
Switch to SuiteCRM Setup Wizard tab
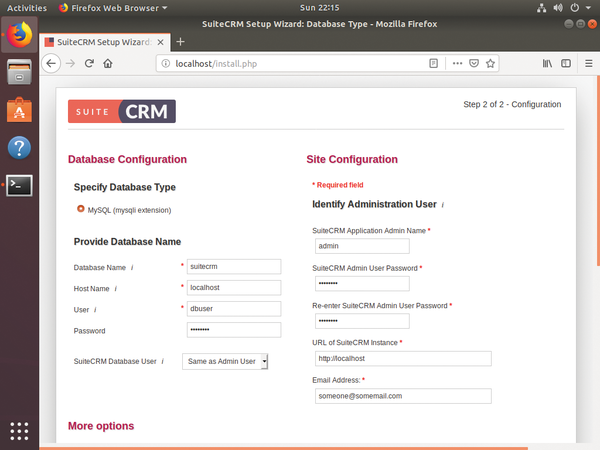click(104, 42)
